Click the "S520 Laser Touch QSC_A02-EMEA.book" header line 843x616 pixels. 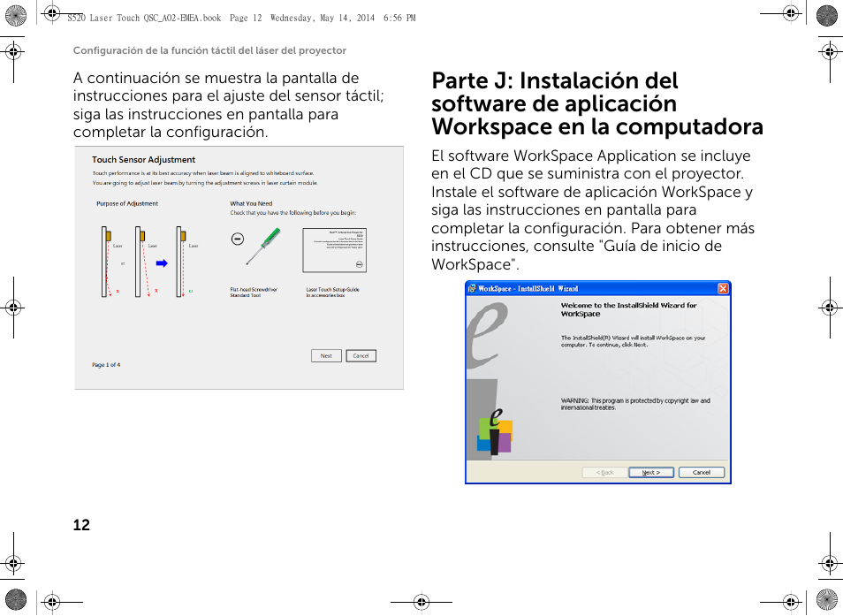[241, 18]
